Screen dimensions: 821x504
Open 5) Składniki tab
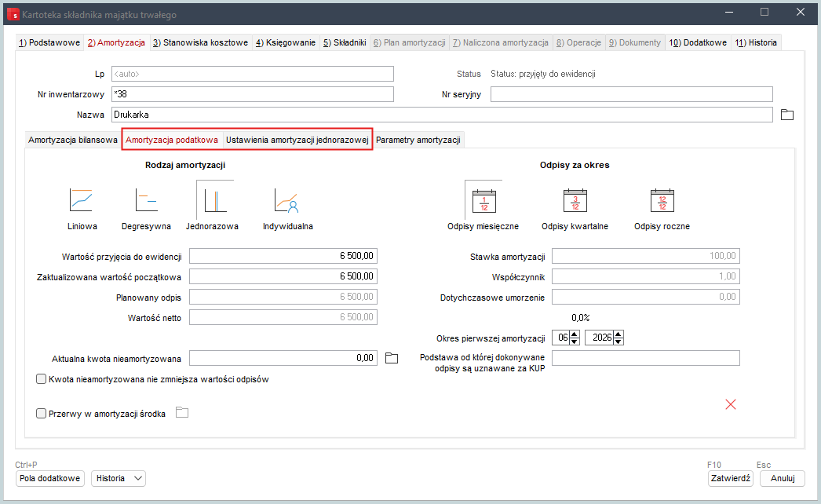(x=345, y=42)
